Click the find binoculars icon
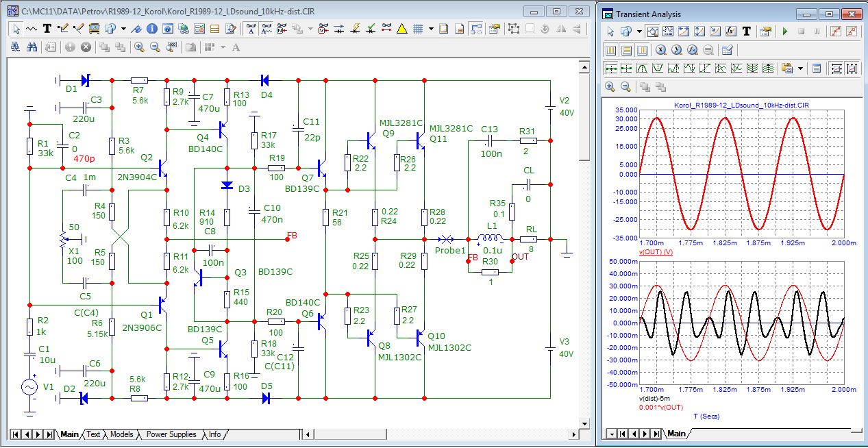This screenshot has width=868, height=448. click(x=32, y=47)
